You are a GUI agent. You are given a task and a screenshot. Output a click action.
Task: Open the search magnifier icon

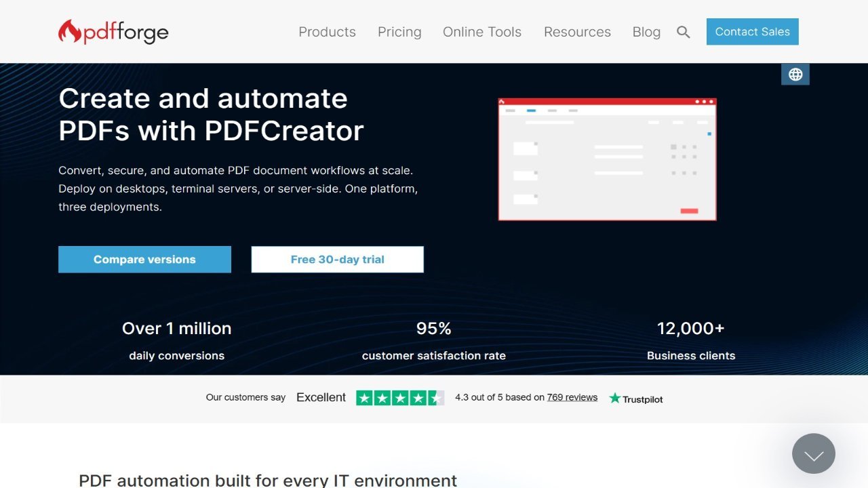click(684, 32)
